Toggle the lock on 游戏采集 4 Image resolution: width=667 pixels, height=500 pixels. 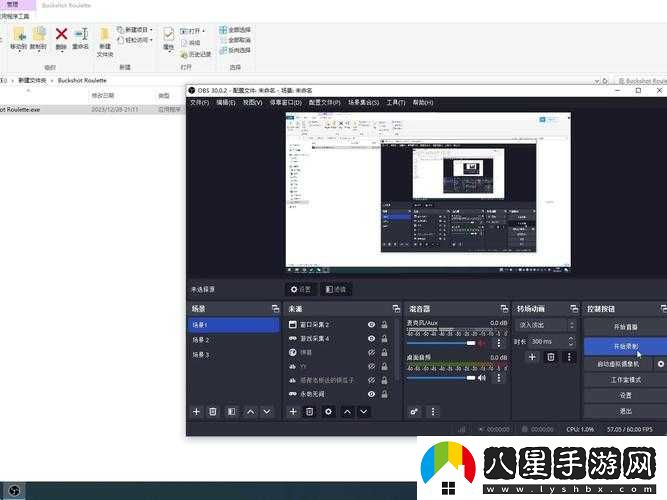(x=384, y=338)
